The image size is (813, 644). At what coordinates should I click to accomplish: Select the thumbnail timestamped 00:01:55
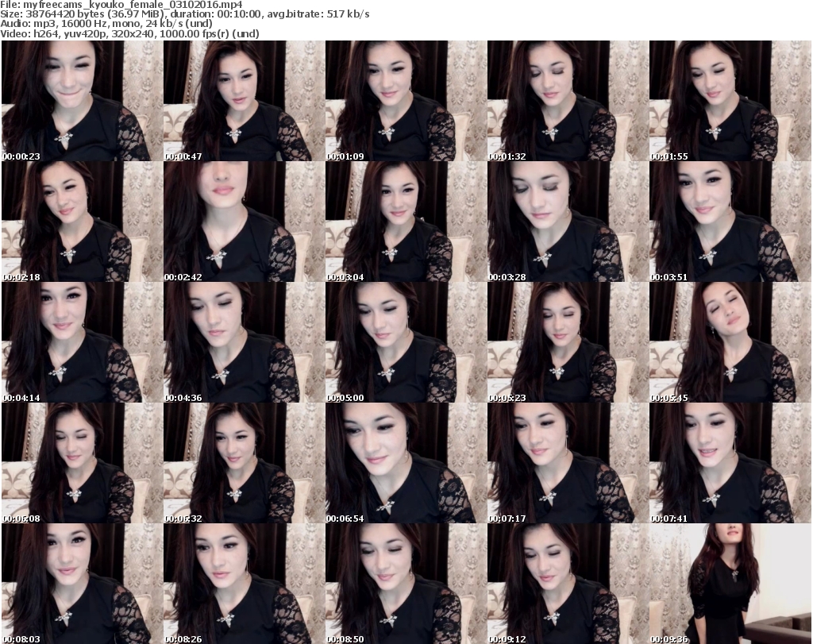(730, 101)
